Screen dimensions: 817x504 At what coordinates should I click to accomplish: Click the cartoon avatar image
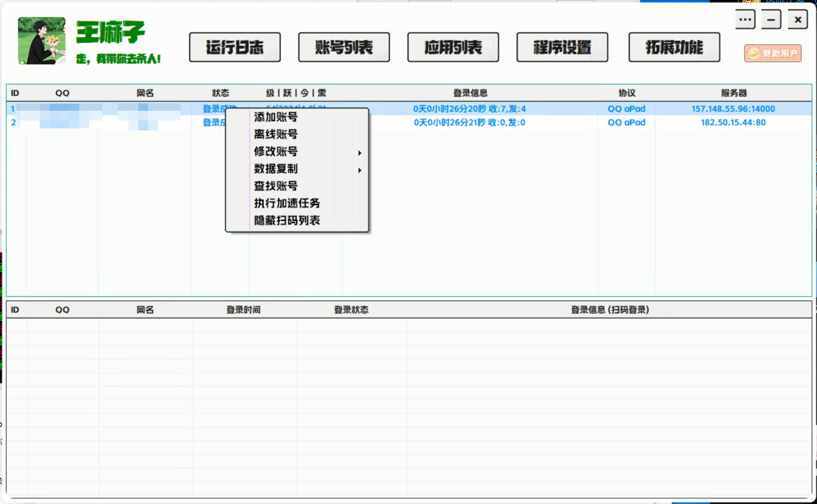click(41, 41)
